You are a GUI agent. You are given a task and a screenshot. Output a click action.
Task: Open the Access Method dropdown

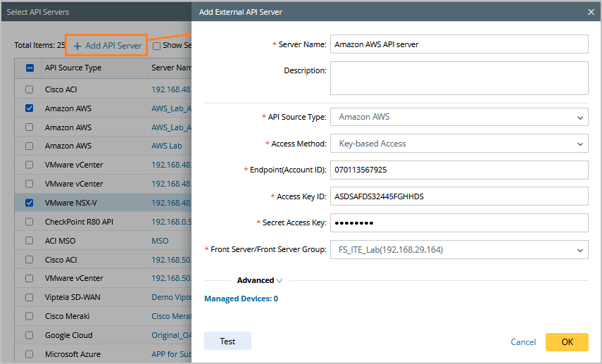(458, 144)
